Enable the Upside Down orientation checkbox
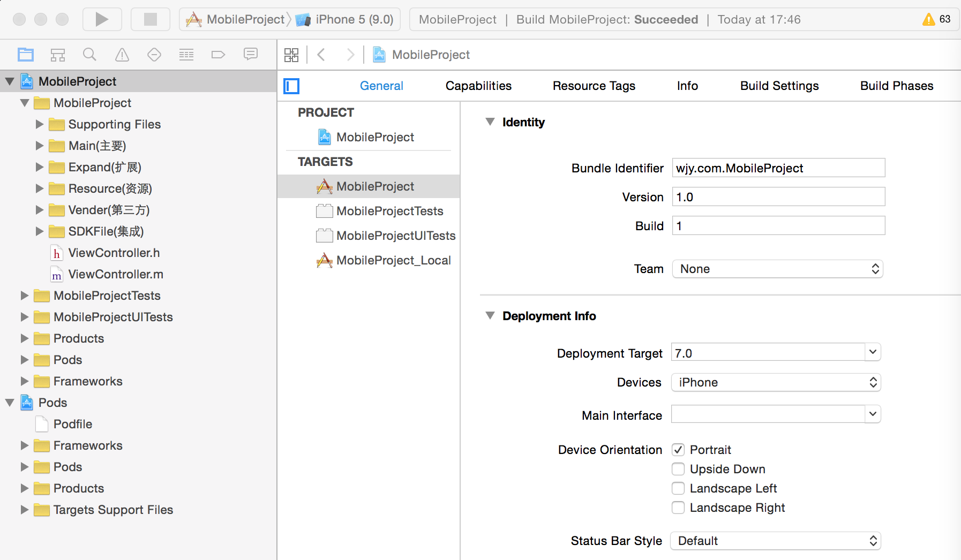Image resolution: width=961 pixels, height=560 pixels. click(678, 469)
